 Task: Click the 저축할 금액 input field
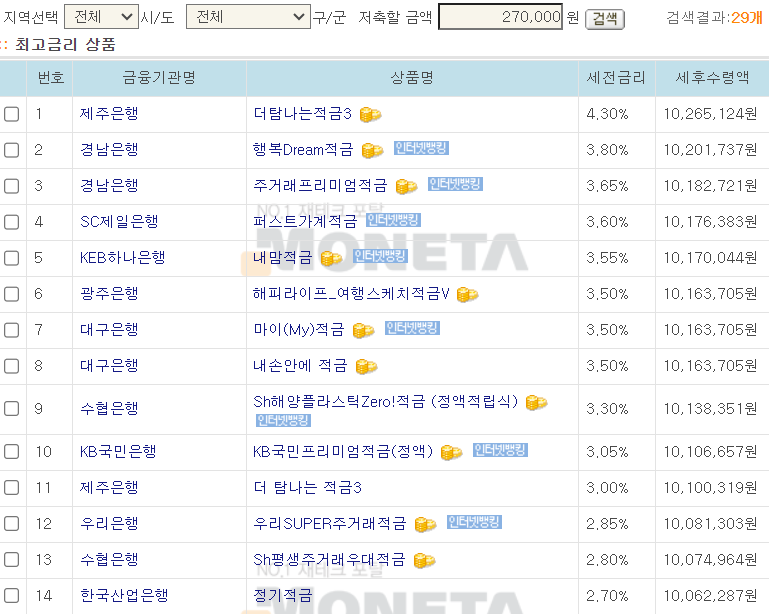[500, 17]
